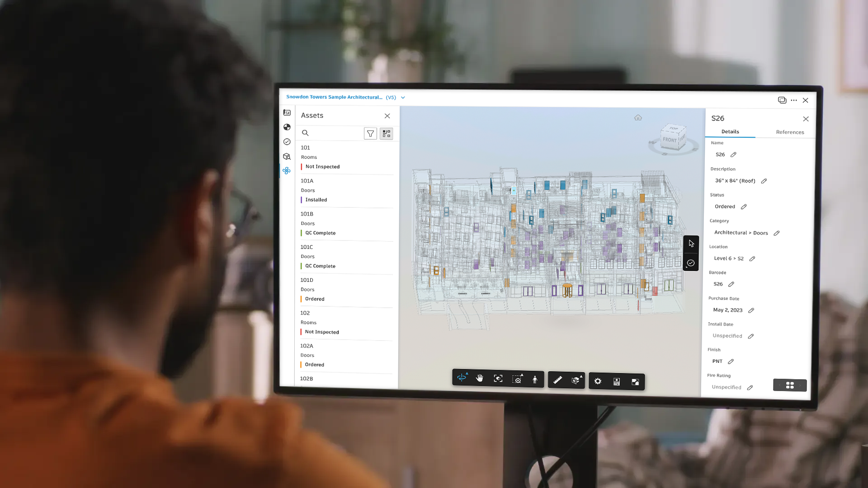Switch to References tab in S26 panel
The height and width of the screenshot is (488, 868).
[790, 131]
